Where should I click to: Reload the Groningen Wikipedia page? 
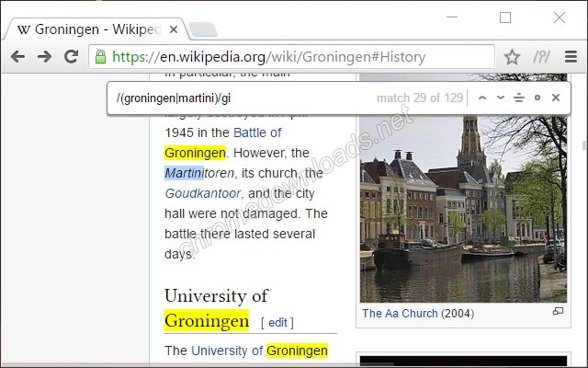pos(71,56)
